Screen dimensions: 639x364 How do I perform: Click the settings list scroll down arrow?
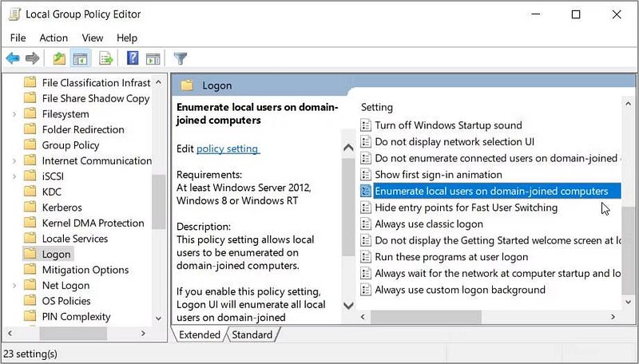[x=628, y=302]
